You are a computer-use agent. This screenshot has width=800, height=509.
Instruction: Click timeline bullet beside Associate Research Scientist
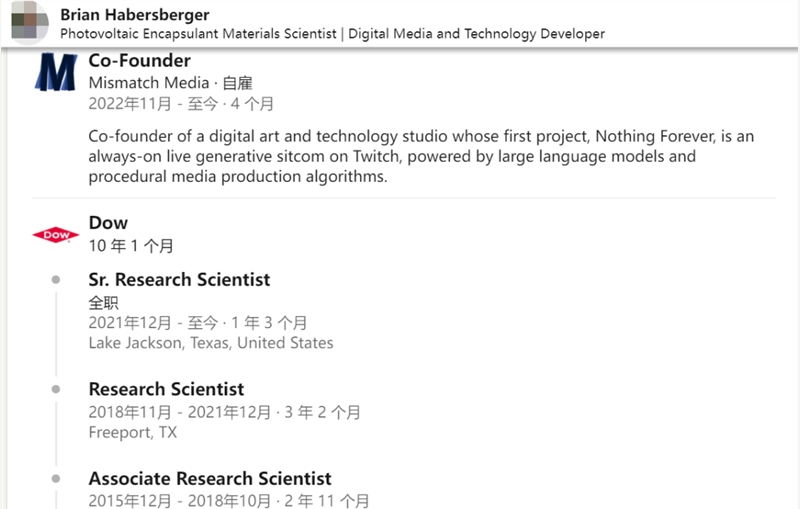tap(56, 479)
